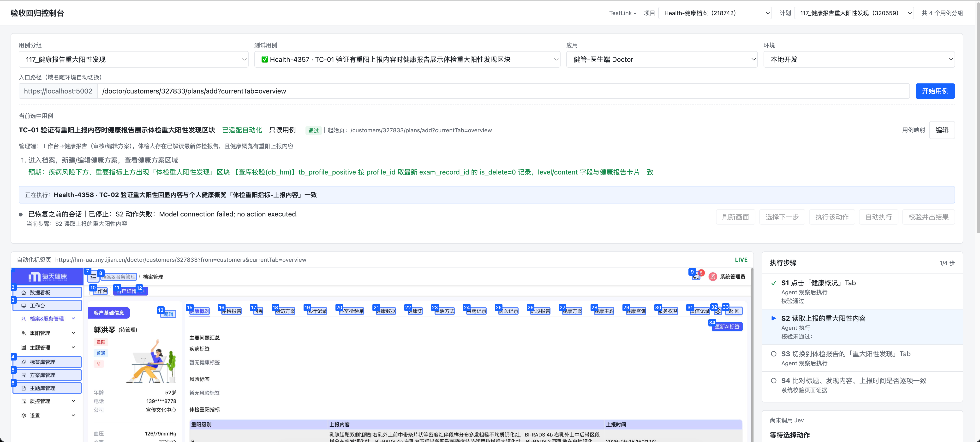
Task: Click the 用例映射 label
Action: 914,130
